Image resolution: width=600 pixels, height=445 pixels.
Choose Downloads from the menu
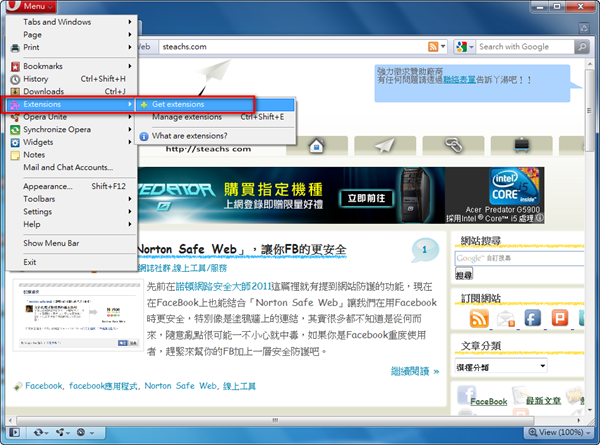click(72, 91)
